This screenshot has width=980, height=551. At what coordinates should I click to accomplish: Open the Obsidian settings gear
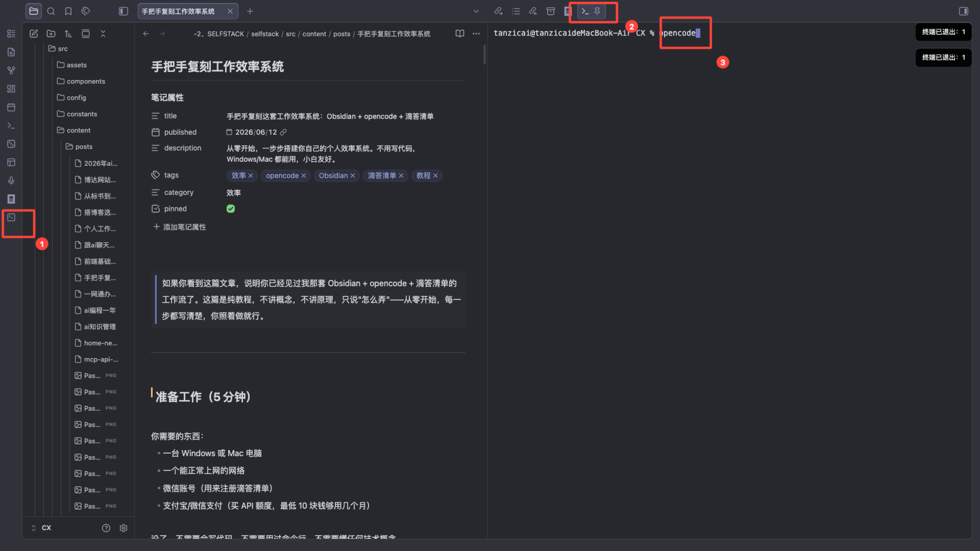pyautogui.click(x=123, y=528)
